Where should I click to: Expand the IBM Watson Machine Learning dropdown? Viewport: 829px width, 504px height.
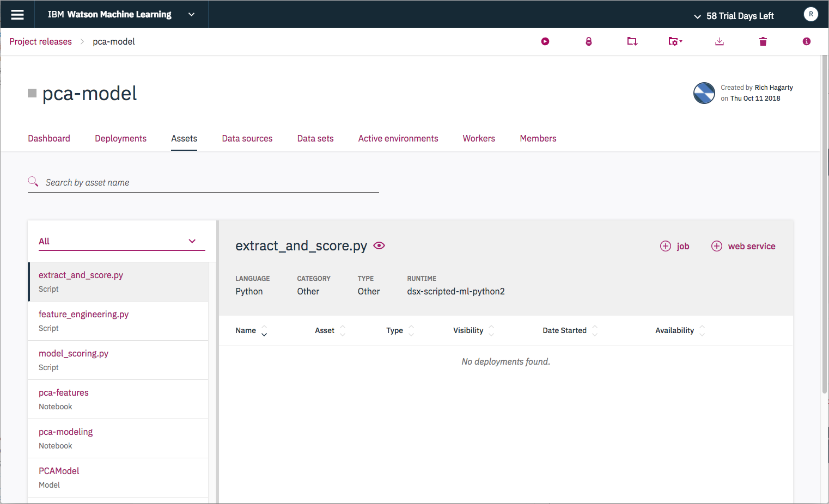click(x=191, y=15)
